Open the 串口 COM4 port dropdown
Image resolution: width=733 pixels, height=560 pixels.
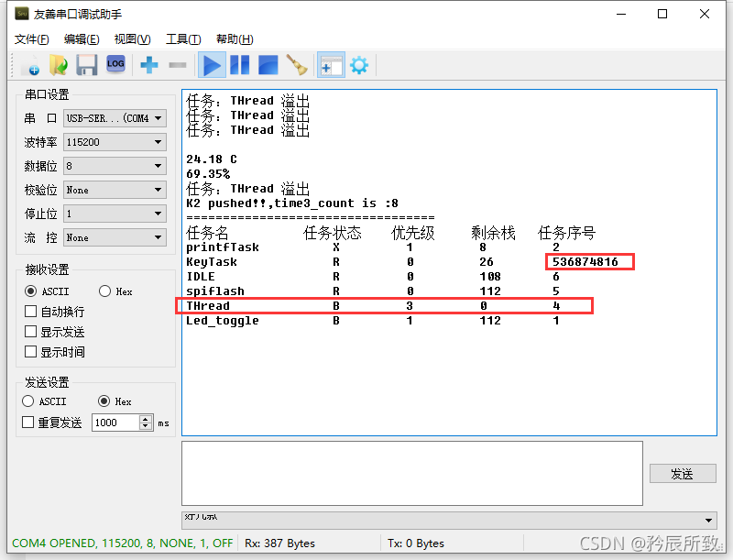point(115,118)
